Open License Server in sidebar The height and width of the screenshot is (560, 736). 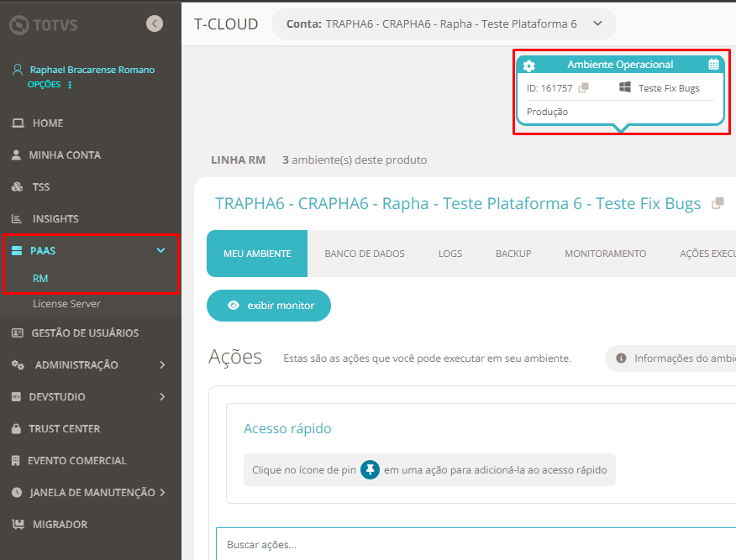[66, 304]
